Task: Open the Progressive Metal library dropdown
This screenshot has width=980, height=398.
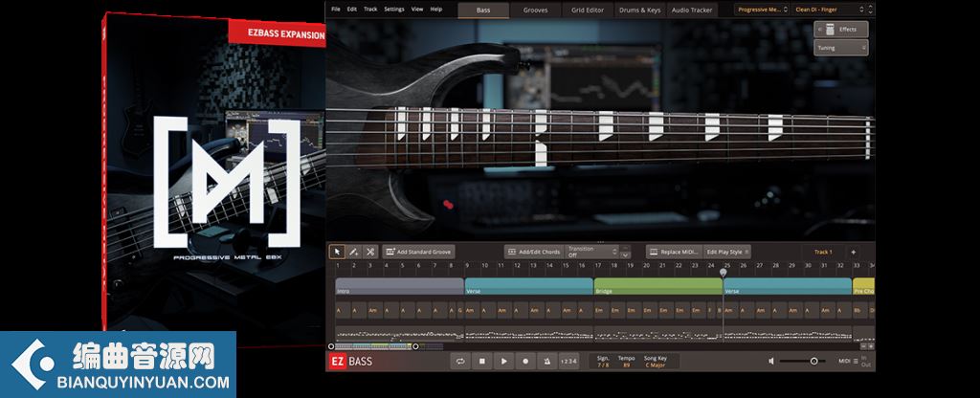Action: click(x=762, y=10)
